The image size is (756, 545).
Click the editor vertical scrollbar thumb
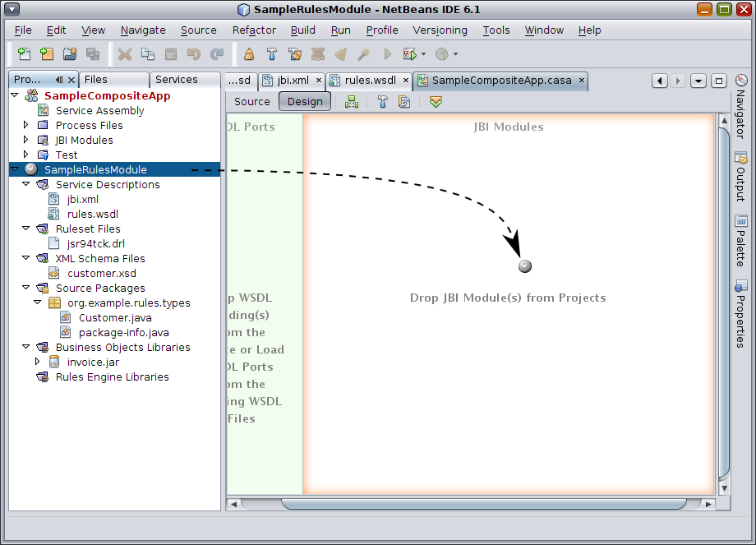[724, 303]
